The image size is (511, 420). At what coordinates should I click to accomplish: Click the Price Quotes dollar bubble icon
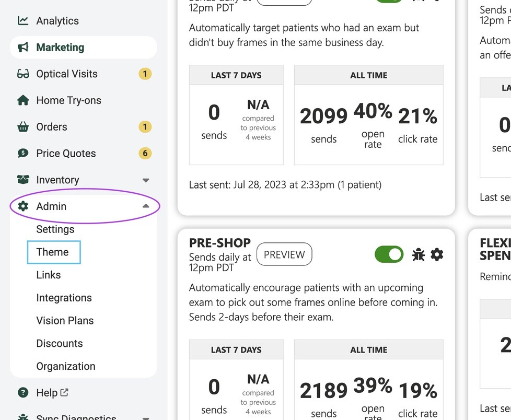[x=23, y=153]
